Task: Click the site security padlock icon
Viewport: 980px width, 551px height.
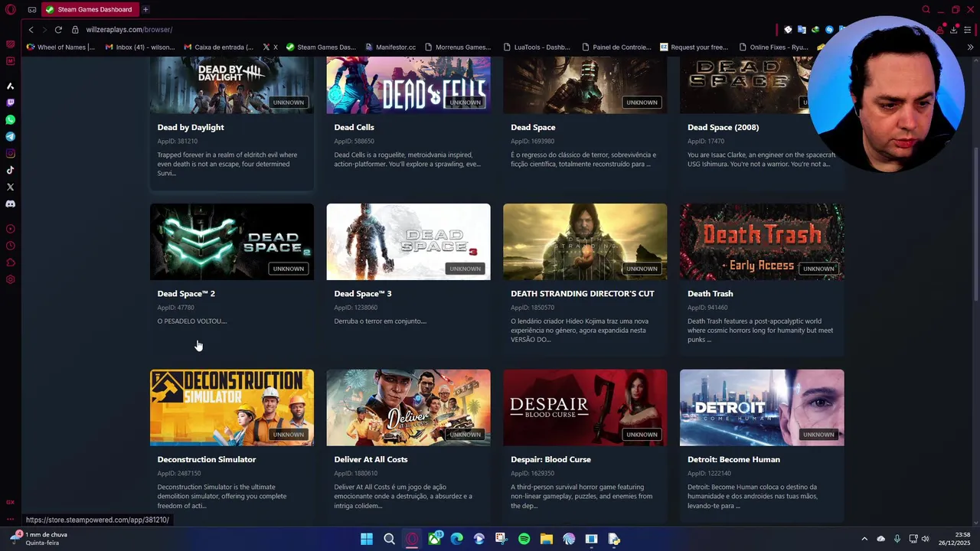Action: 75,29
